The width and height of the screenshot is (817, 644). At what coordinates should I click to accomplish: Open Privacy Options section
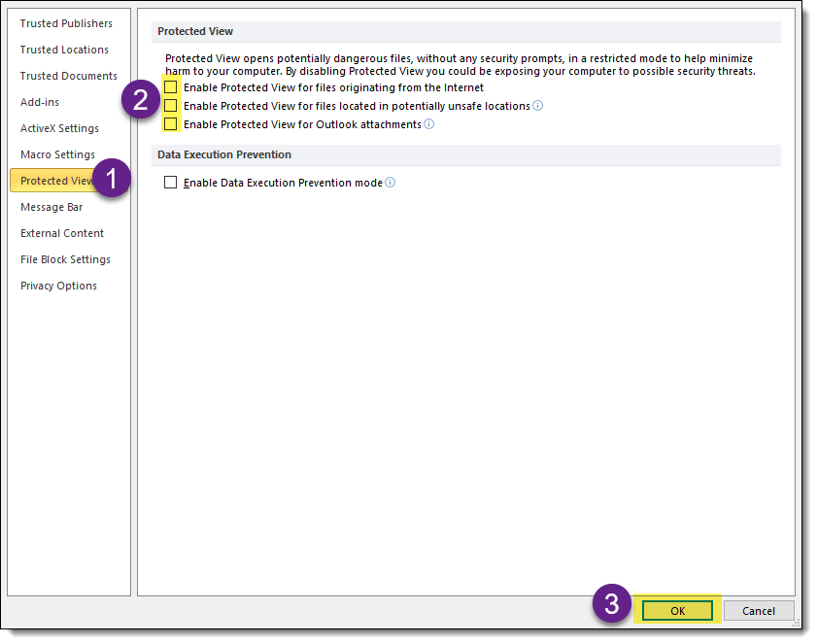(x=58, y=286)
